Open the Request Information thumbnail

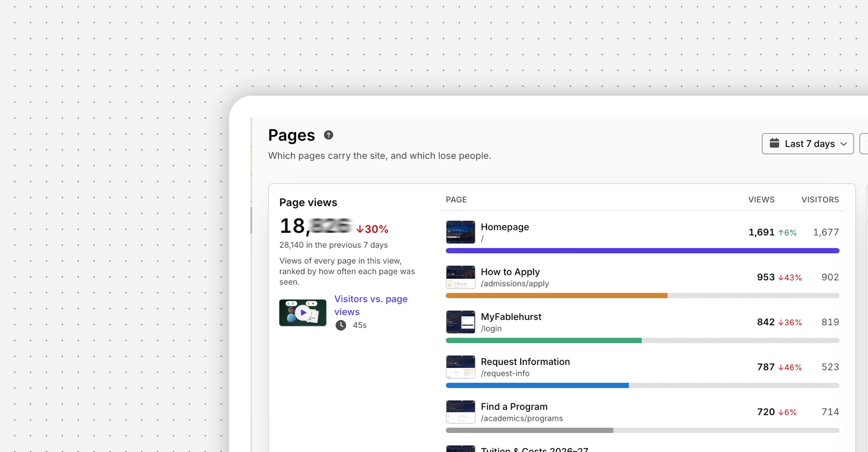click(460, 367)
